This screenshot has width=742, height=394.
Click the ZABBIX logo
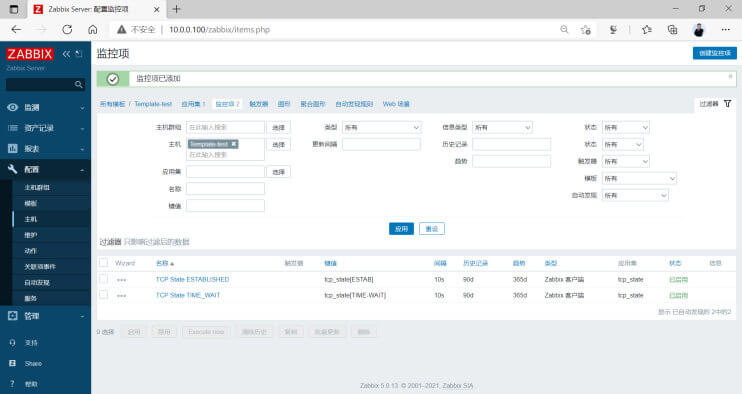[x=29, y=54]
